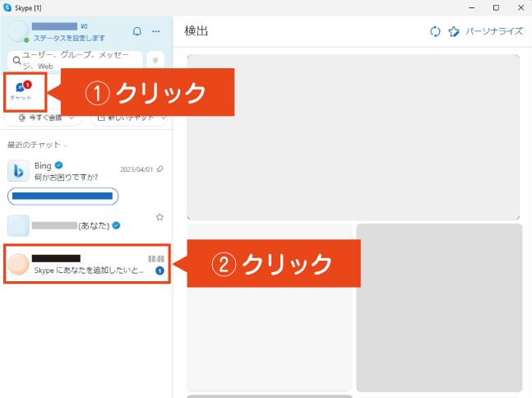Click the status text ステータスを設定します
This screenshot has width=532, height=398.
pos(69,38)
